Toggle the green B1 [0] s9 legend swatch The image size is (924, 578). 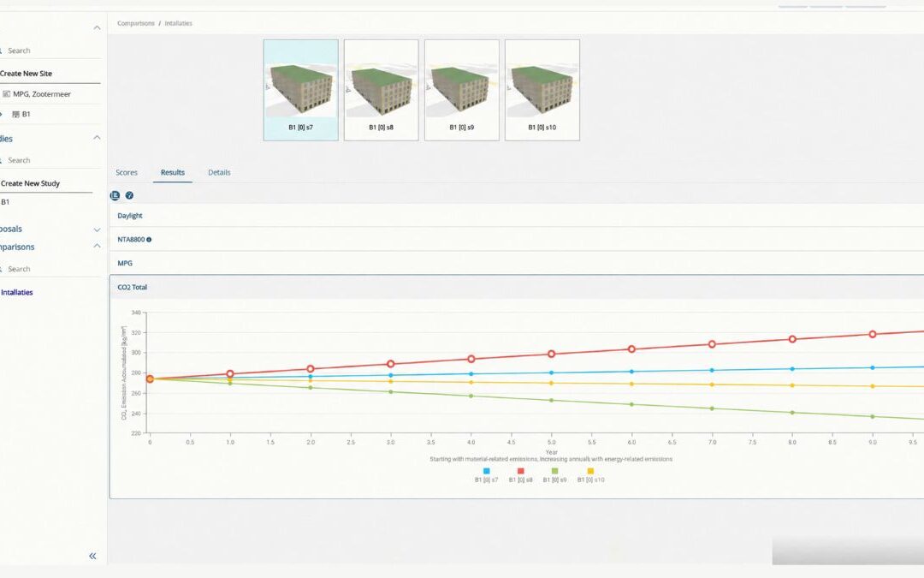tap(554, 471)
